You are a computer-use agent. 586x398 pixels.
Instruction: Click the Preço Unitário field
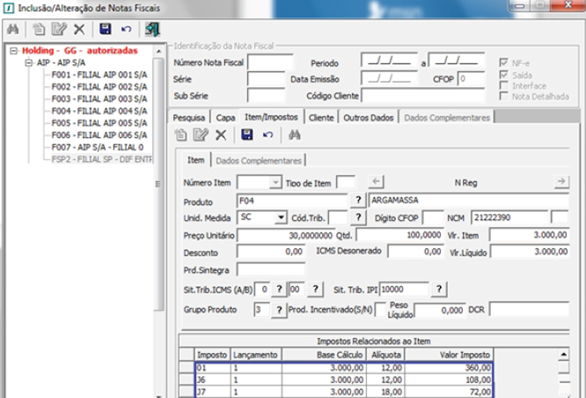click(x=286, y=235)
